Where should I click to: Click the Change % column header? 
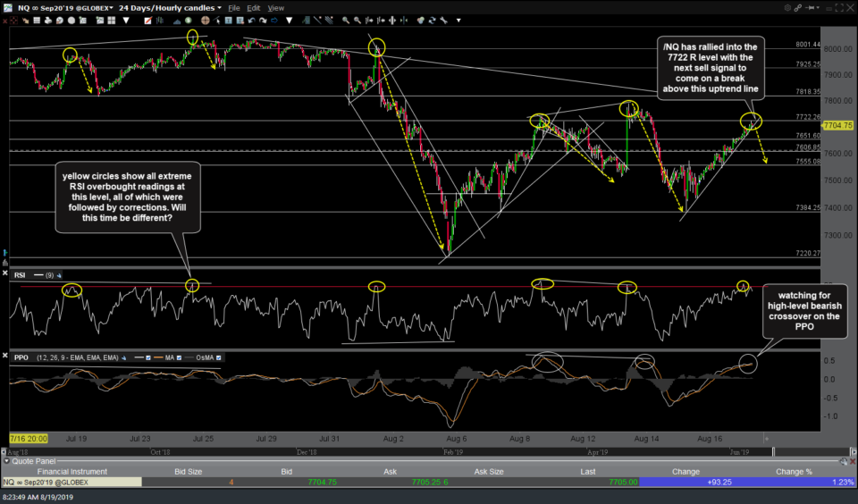pyautogui.click(x=794, y=472)
